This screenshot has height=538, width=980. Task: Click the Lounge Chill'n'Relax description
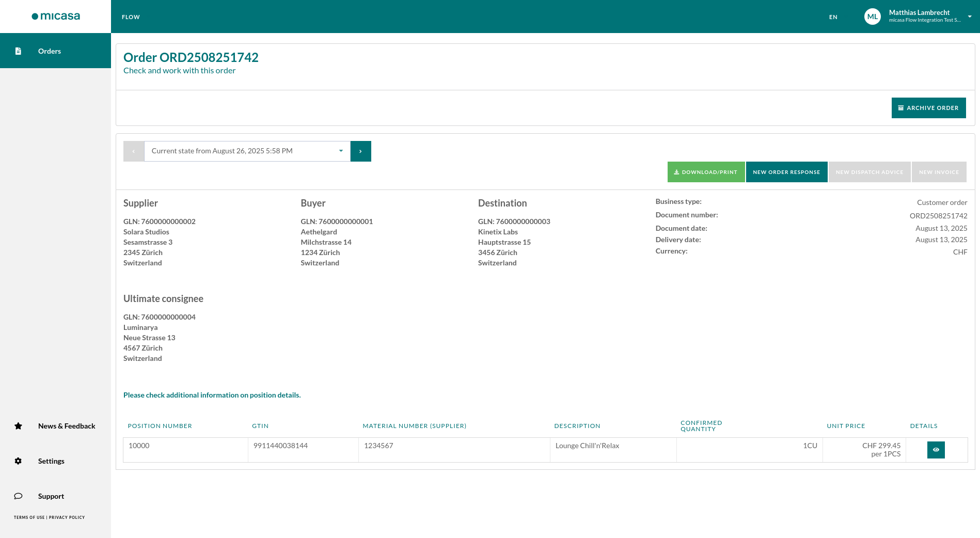pos(587,446)
